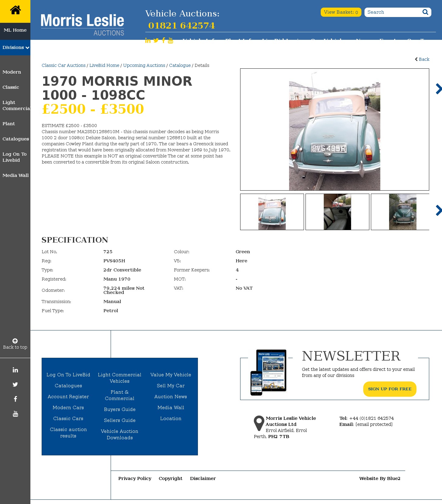Open Upcoming Auctions breadcrumb
The height and width of the screenshot is (504, 442).
click(x=144, y=65)
